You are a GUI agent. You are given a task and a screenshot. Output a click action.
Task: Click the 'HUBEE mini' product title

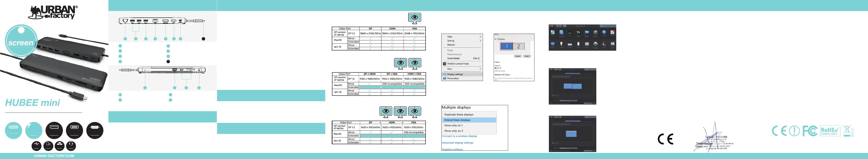pos(33,102)
